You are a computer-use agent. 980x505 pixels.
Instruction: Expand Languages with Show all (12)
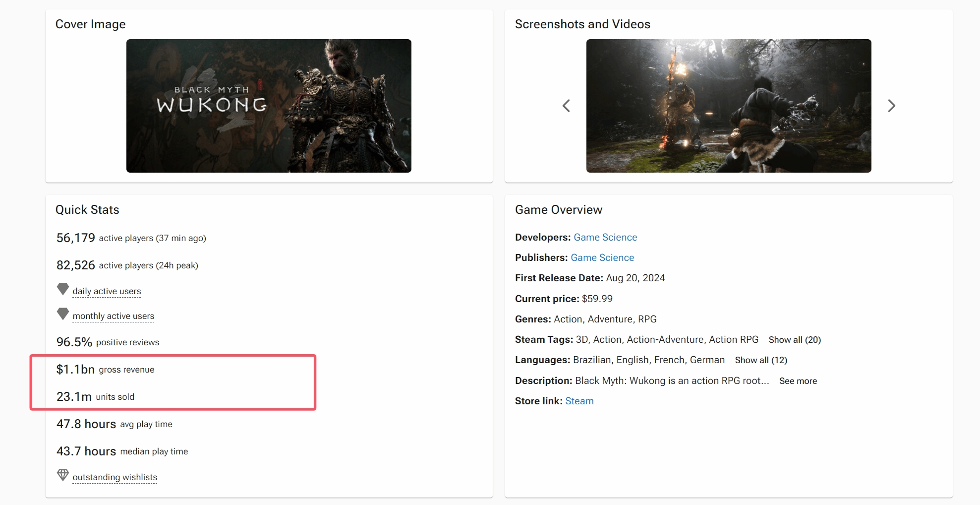(761, 360)
